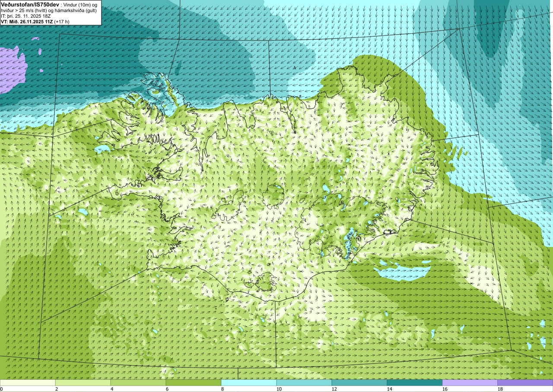The width and height of the screenshot is (553, 392).
Task: Click the 'IT: þri. 25. 11. 2025 18Z' line
Action: coord(27,16)
